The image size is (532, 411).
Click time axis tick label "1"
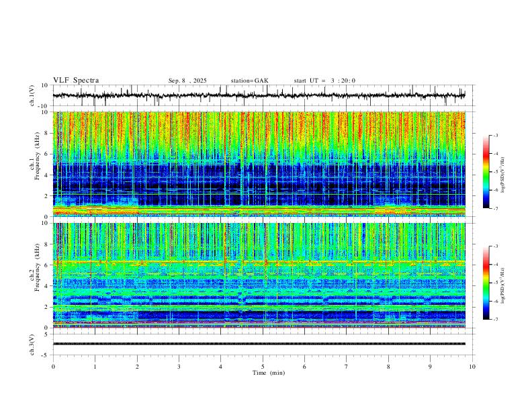(95, 367)
